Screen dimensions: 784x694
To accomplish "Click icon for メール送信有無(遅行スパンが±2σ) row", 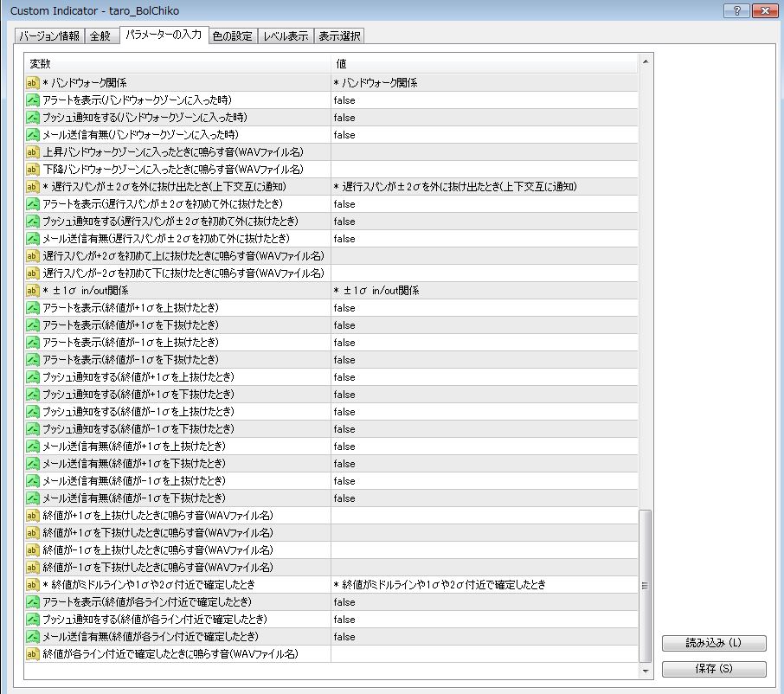I will coord(33,239).
